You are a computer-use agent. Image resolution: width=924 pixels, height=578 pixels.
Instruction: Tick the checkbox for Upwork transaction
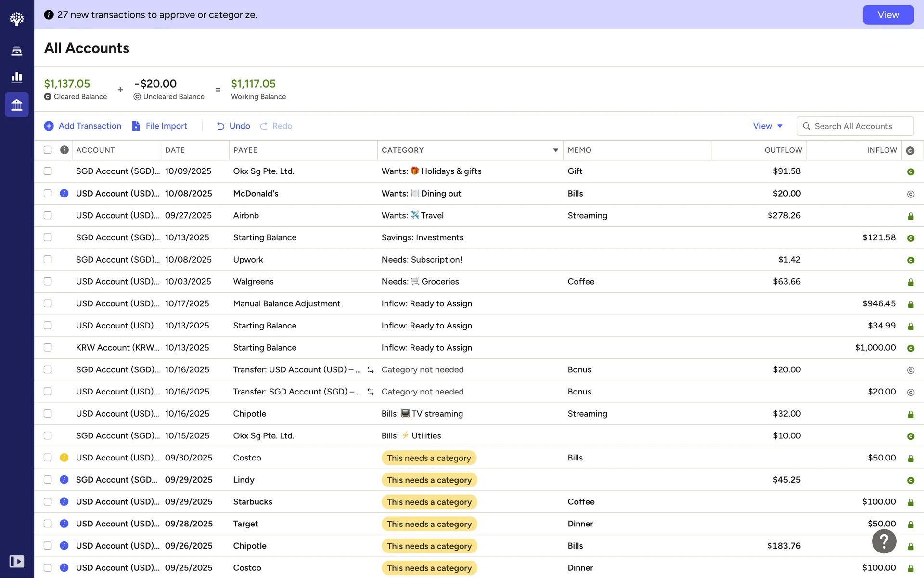[48, 259]
